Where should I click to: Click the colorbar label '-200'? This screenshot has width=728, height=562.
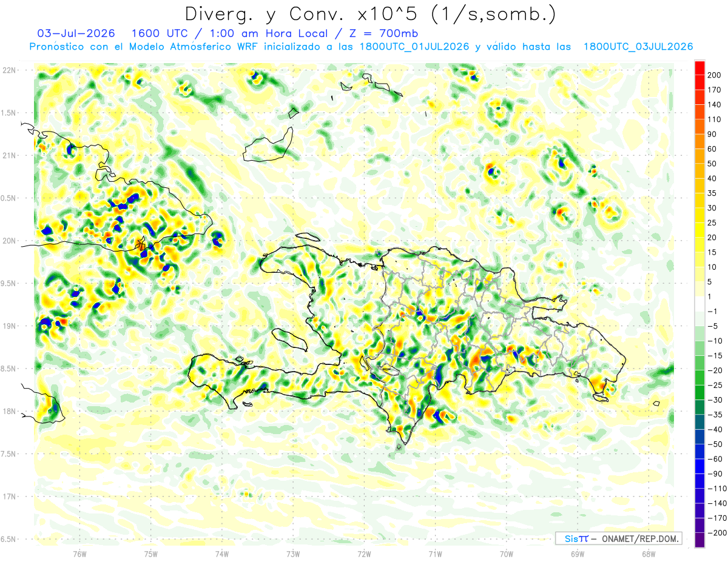pyautogui.click(x=716, y=533)
